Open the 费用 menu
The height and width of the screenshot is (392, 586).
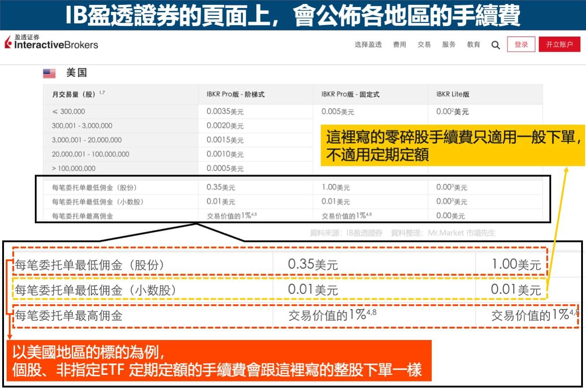(x=399, y=45)
